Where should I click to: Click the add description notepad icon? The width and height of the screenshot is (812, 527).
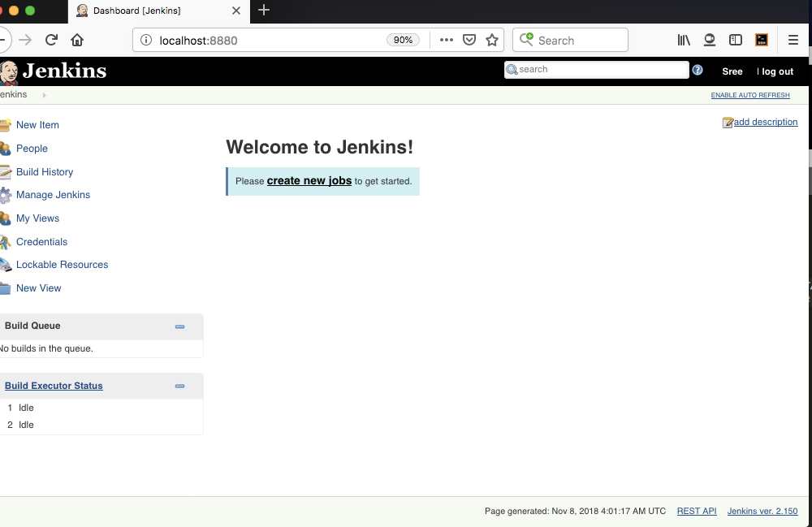coord(728,122)
